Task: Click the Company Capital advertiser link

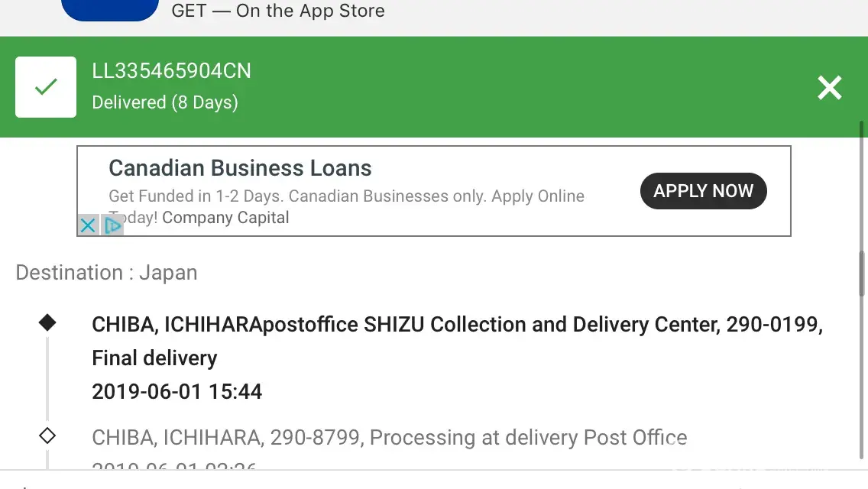Action: [225, 218]
